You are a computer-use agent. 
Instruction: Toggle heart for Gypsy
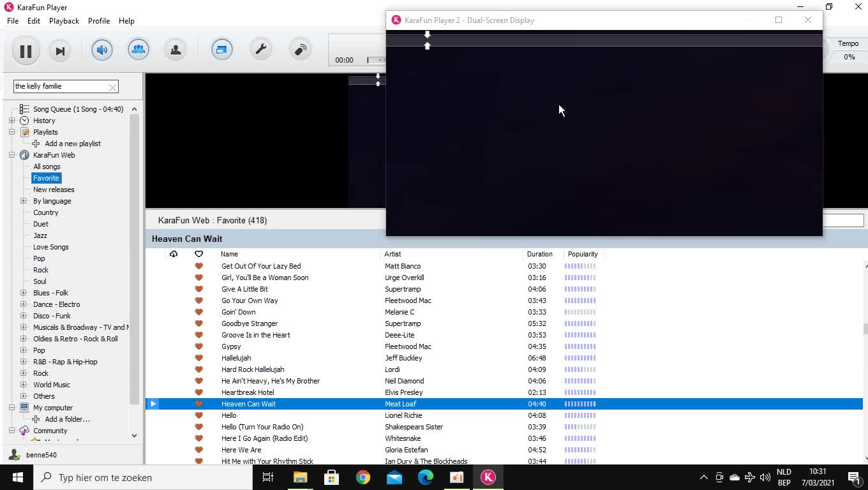click(x=198, y=346)
